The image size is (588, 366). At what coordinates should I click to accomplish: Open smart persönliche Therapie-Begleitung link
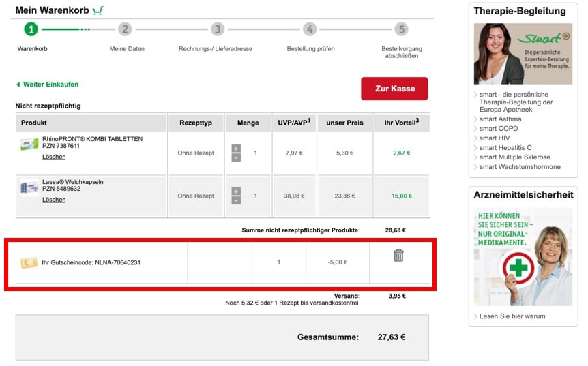tap(516, 102)
